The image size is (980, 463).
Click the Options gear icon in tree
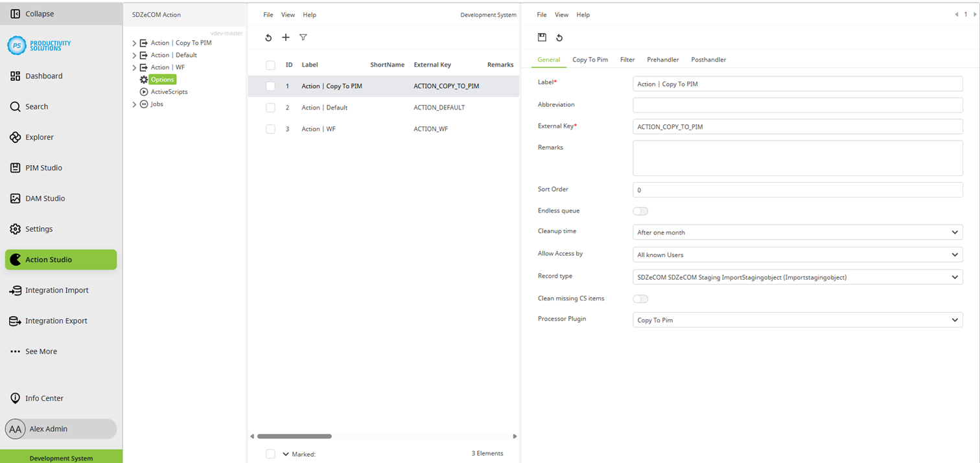(x=144, y=80)
